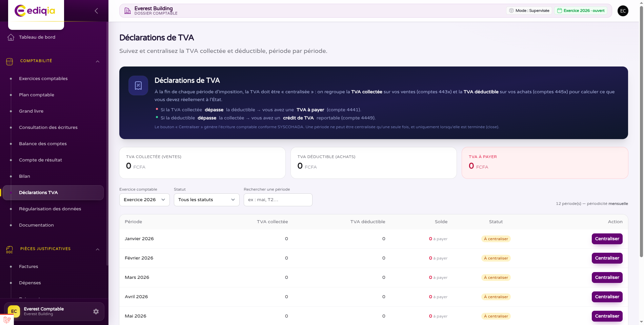Open the Exercice 2026 dropdown

pos(144,200)
